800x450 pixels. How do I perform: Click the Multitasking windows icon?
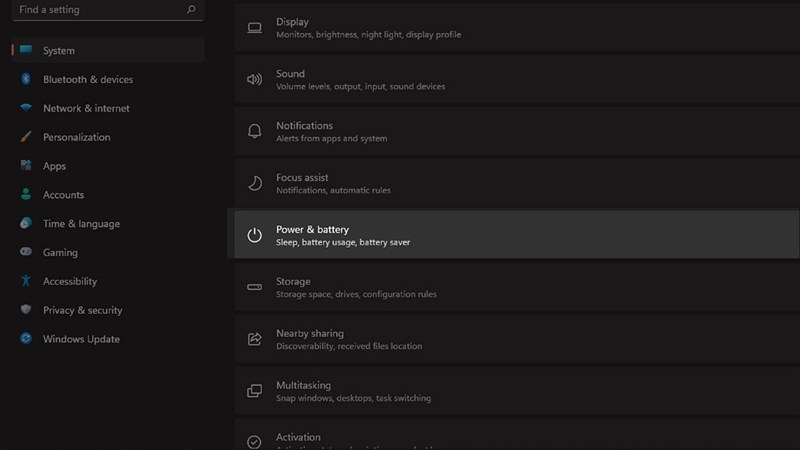[255, 391]
